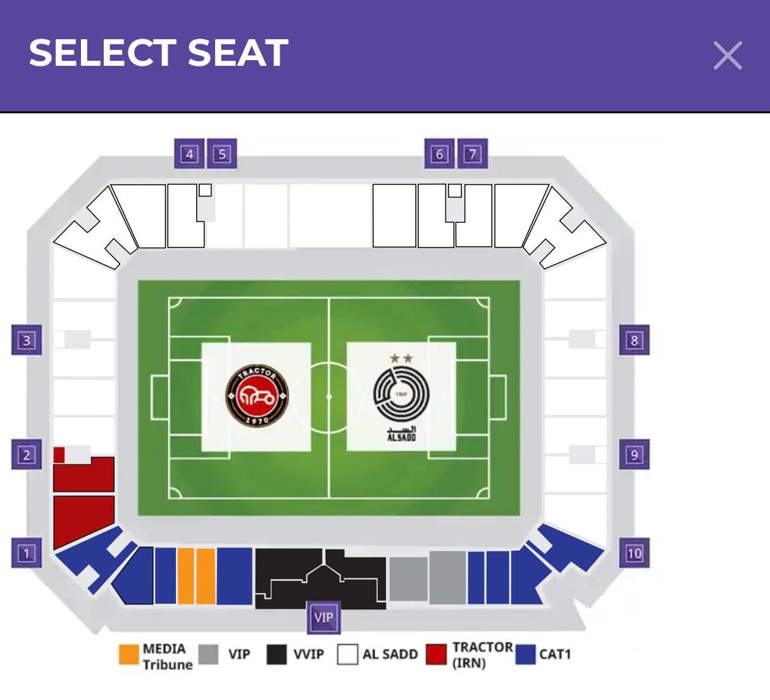Click the blue CAT1 legend swatch
The width and height of the screenshot is (770, 700).
(x=525, y=654)
